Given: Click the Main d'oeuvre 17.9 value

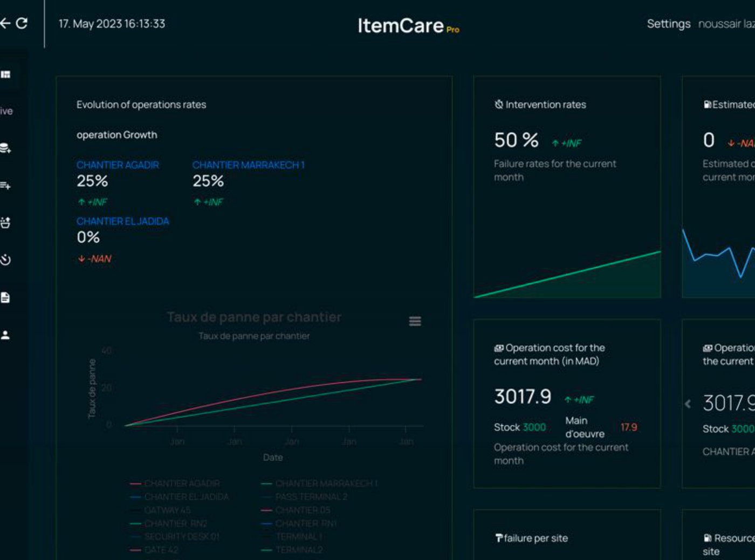Looking at the screenshot, I should tap(601, 427).
